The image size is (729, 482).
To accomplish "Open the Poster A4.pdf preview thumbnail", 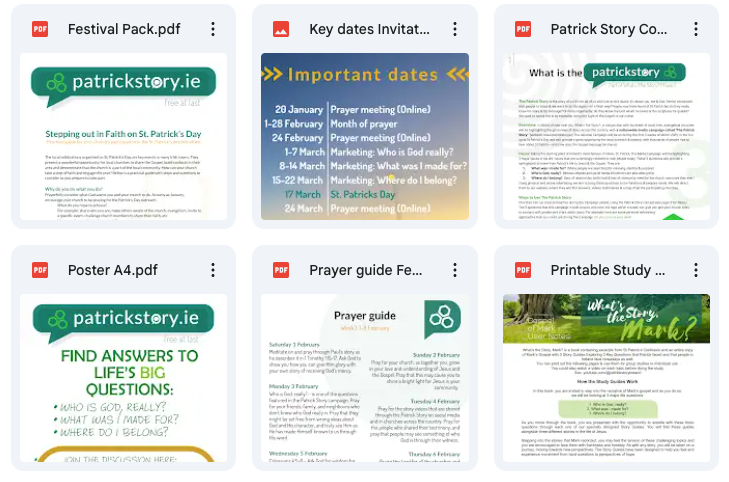I will coord(123,378).
